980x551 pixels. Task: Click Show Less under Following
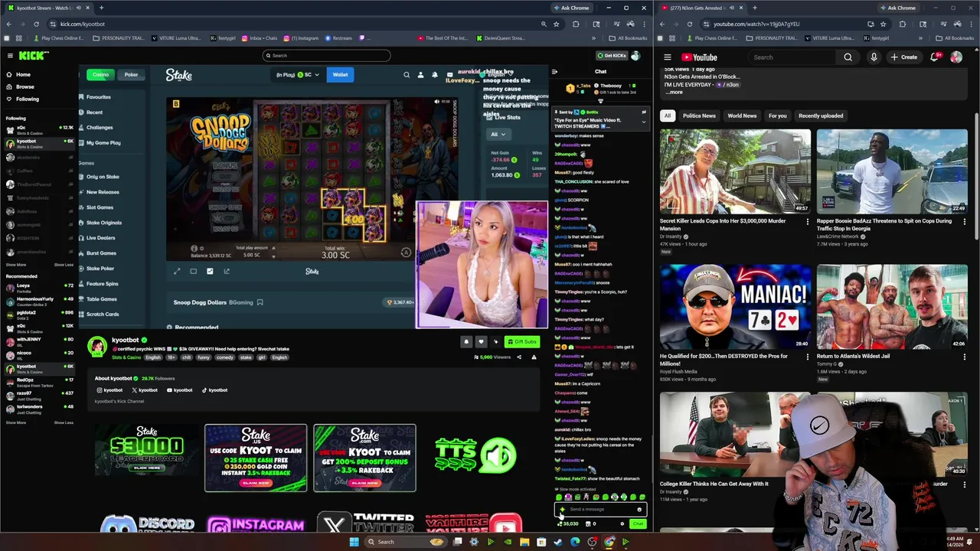(64, 265)
